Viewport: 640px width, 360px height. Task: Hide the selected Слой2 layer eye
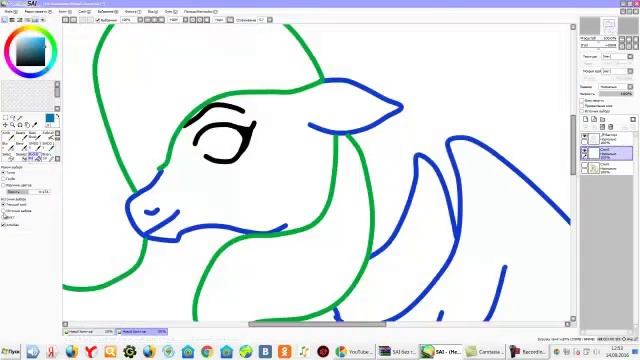(585, 150)
